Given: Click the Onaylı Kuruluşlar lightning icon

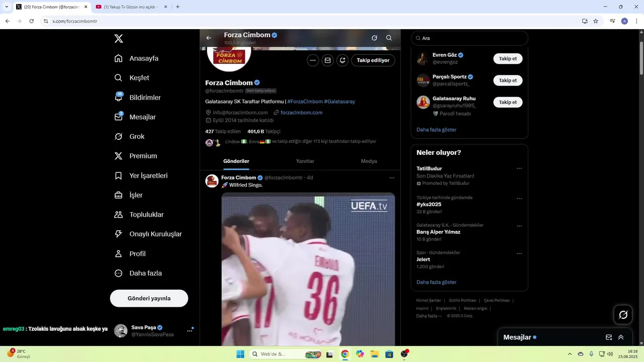Looking at the screenshot, I should [118, 234].
